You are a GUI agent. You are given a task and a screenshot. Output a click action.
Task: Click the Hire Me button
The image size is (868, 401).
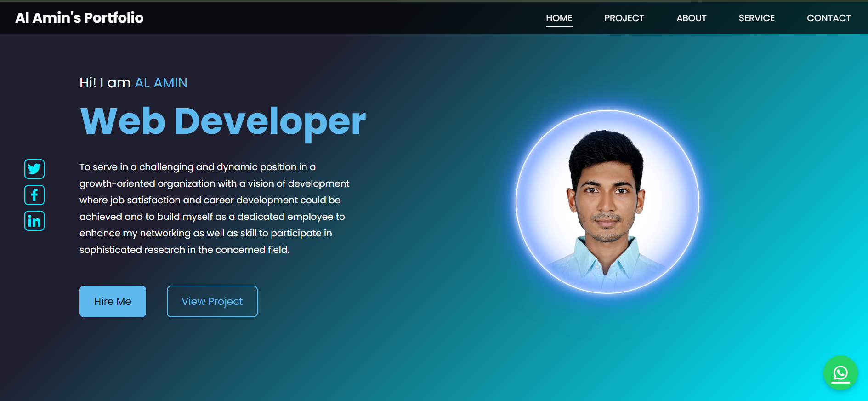pos(113,301)
